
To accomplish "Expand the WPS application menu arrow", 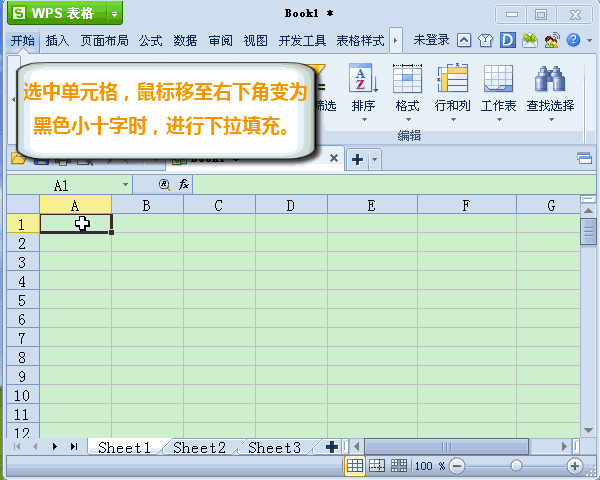I will click(x=114, y=14).
